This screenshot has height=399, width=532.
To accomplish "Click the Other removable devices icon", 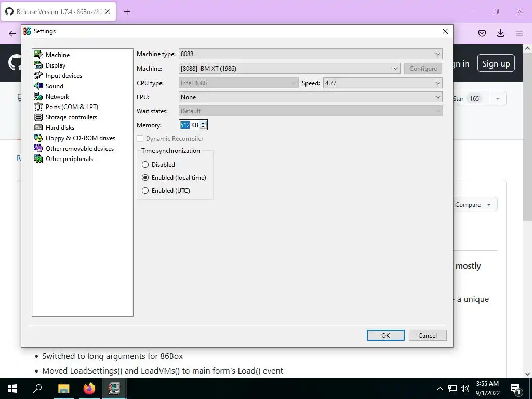I will (x=38, y=148).
